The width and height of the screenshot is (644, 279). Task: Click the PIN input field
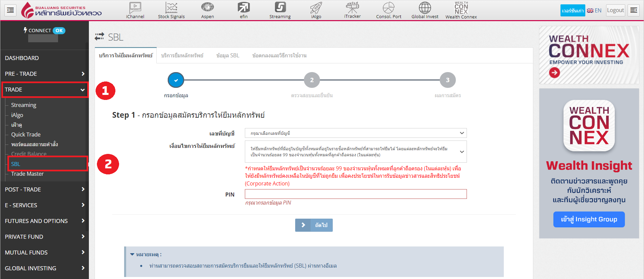(x=356, y=194)
